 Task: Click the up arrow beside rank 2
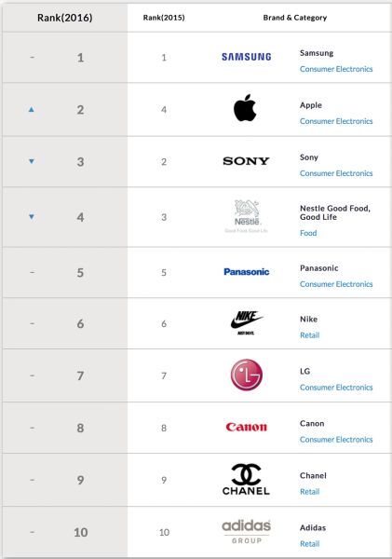point(32,109)
